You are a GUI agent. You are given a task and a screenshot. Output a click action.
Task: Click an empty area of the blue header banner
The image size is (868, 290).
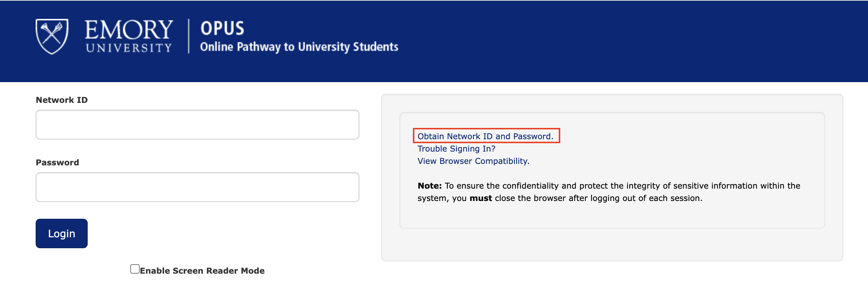coord(618,40)
